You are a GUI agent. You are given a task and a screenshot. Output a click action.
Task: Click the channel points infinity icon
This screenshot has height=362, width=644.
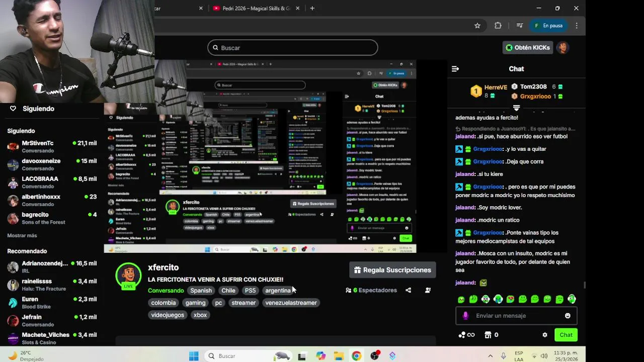click(467, 335)
